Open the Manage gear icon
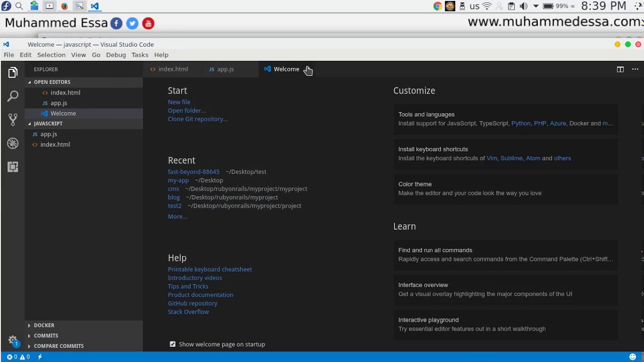644x362 pixels. click(x=13, y=340)
